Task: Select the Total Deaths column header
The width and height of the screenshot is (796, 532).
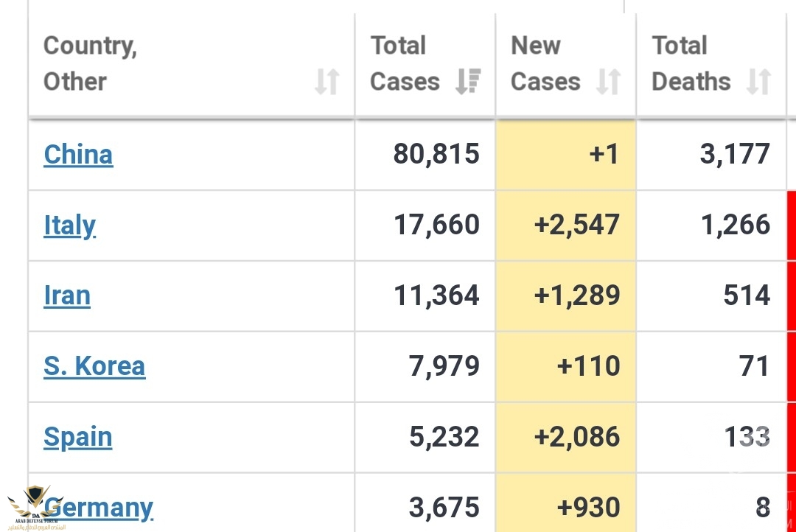Action: pos(691,63)
